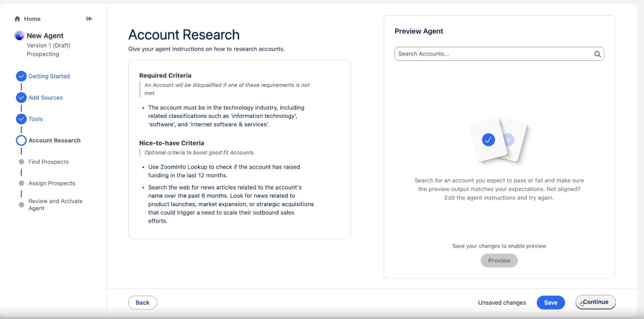The width and height of the screenshot is (644, 319).
Task: Go to Find Prospects step
Action: (x=48, y=162)
